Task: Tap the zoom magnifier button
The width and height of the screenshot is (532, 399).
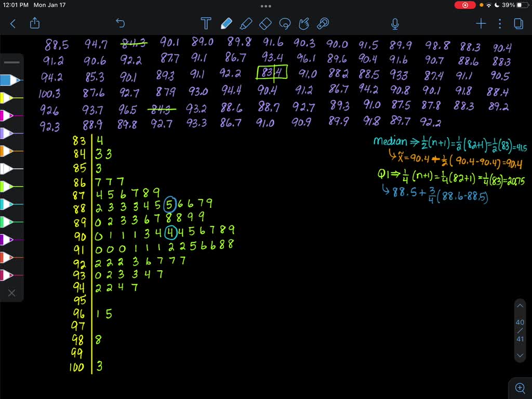Action: (520, 387)
